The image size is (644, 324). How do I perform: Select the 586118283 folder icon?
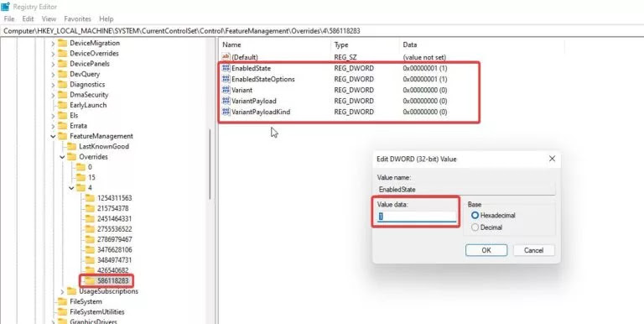click(x=90, y=280)
